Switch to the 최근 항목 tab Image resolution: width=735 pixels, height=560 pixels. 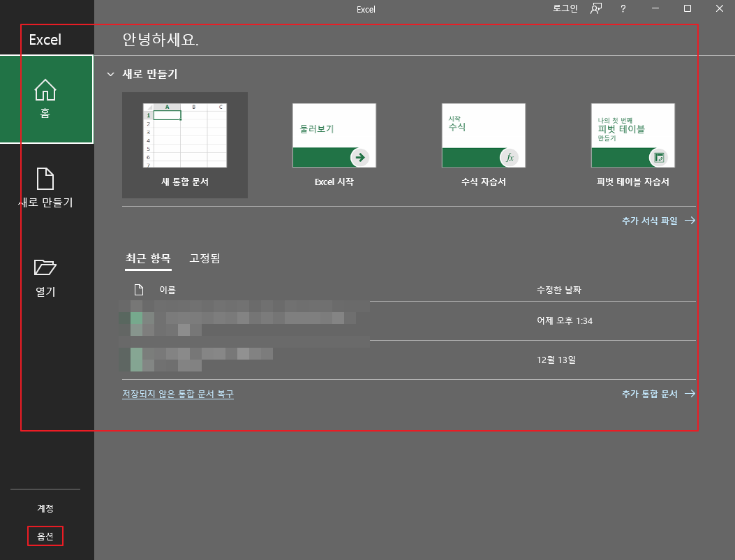pos(148,258)
